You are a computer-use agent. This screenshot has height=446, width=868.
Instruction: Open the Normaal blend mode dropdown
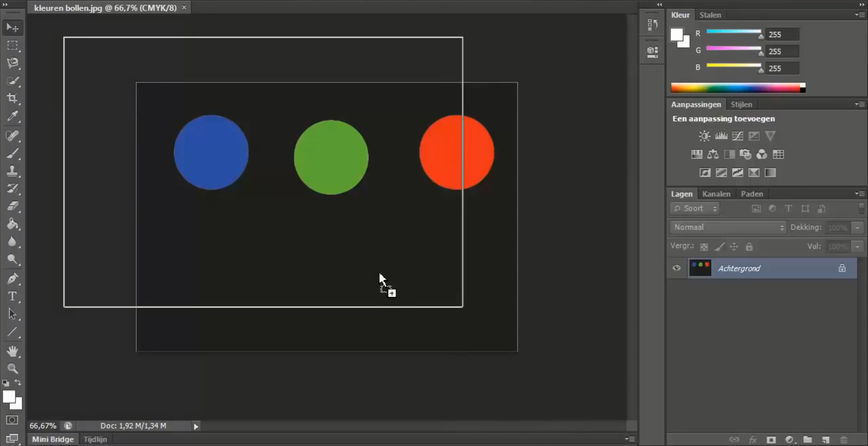pos(728,227)
